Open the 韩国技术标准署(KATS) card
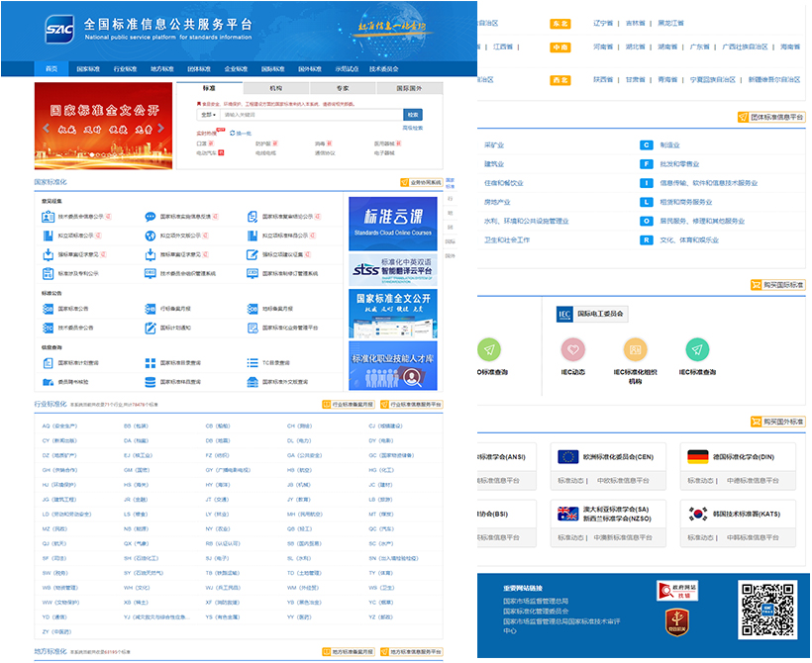Viewport: 812px width, 663px height. click(738, 523)
